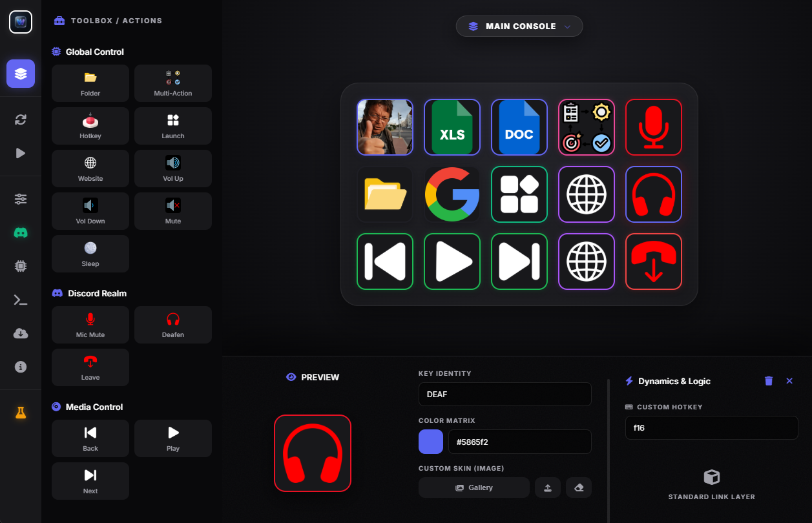Open the Discord section from the sidebar
Viewport: 812px width, 523px height.
(x=21, y=232)
